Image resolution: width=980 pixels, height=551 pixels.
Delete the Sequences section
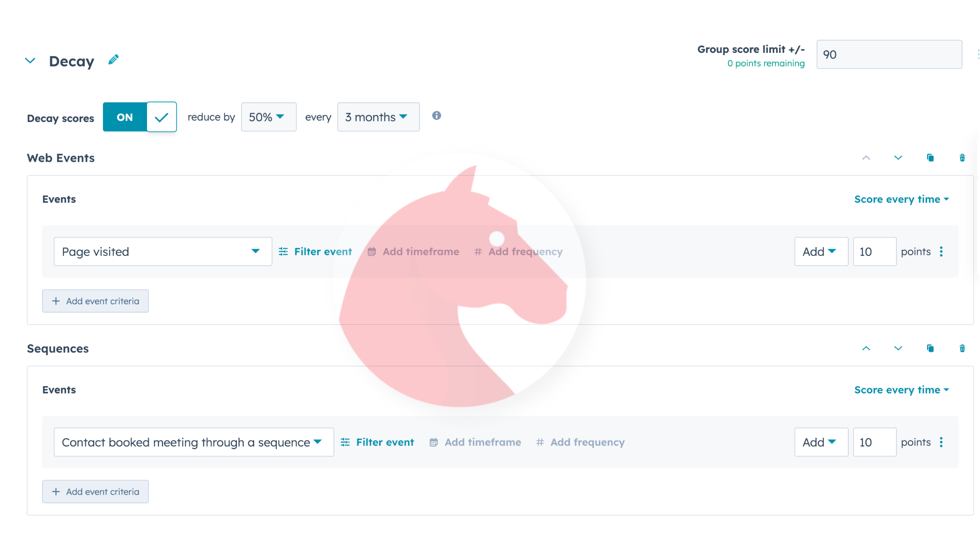(962, 349)
